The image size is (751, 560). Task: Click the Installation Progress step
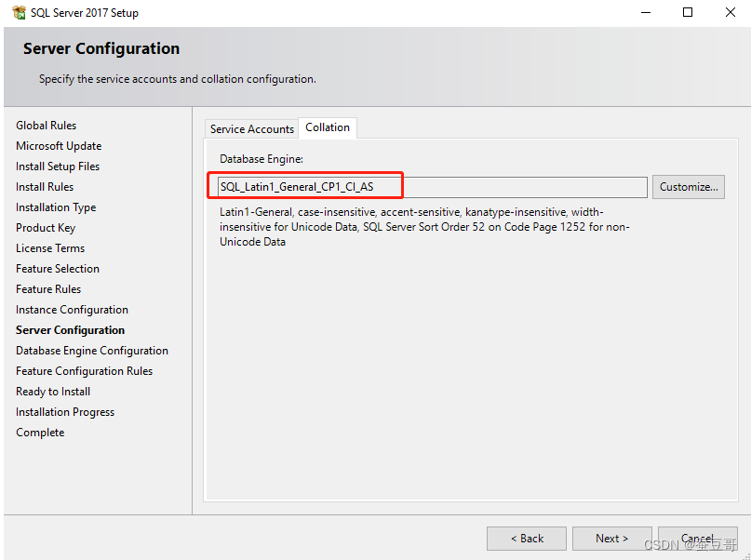[64, 412]
